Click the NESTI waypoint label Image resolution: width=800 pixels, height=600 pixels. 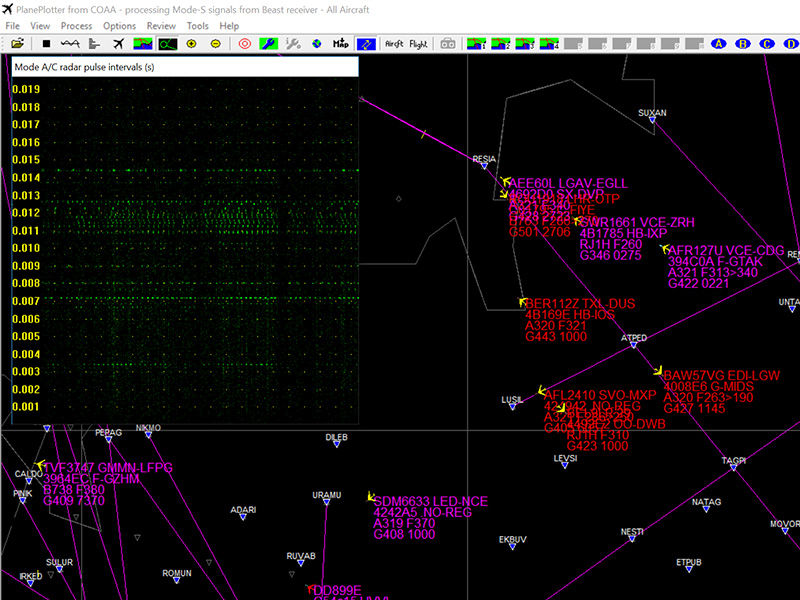[x=632, y=532]
